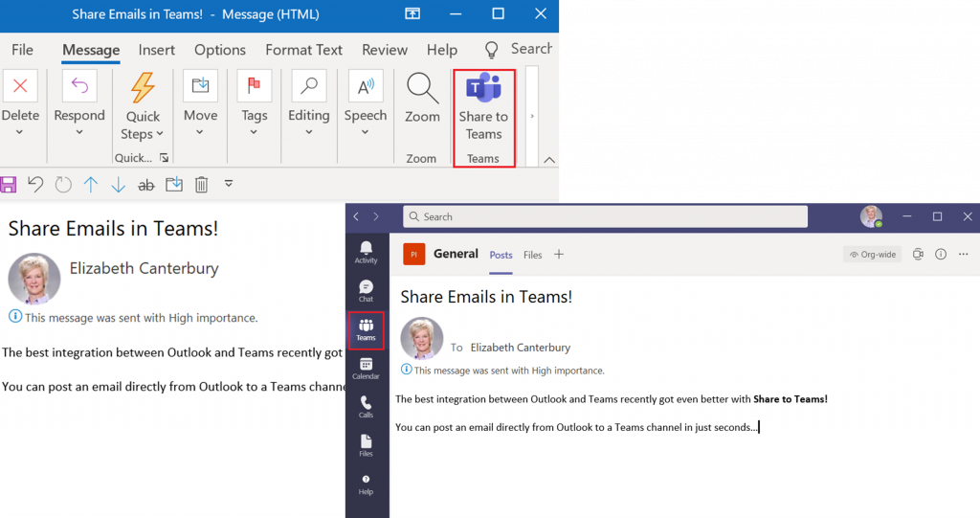
Task: Show more ribbon commands arrow
Action: point(532,117)
